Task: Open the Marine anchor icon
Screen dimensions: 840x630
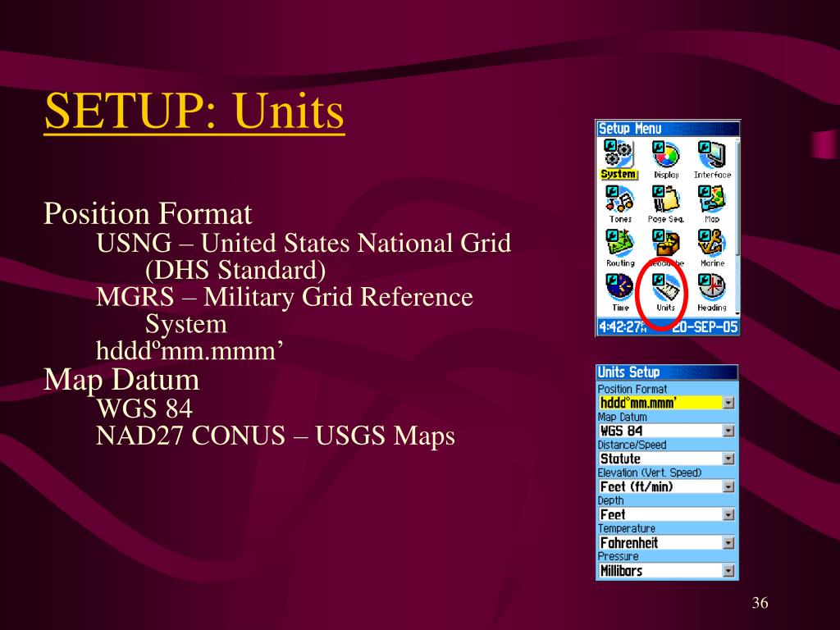Action: 712,243
